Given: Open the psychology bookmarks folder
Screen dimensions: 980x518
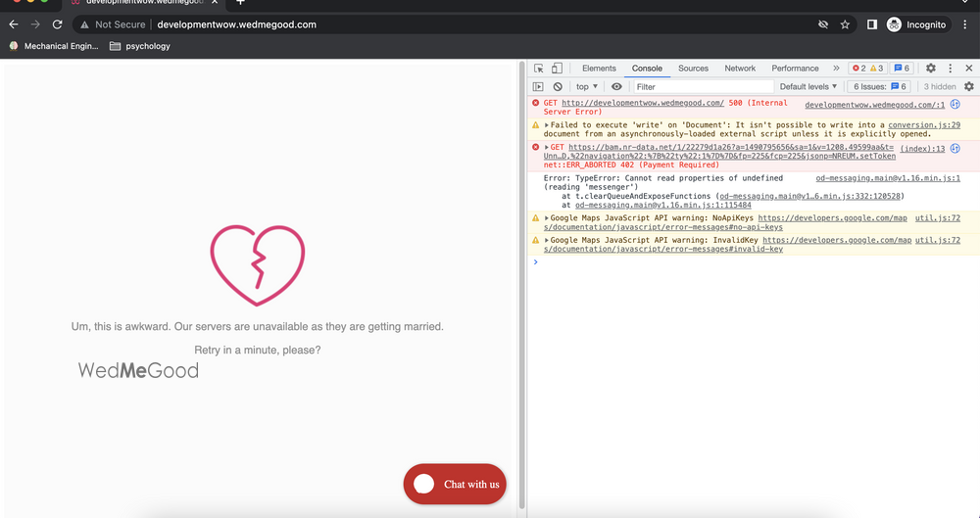Looking at the screenshot, I should [140, 46].
